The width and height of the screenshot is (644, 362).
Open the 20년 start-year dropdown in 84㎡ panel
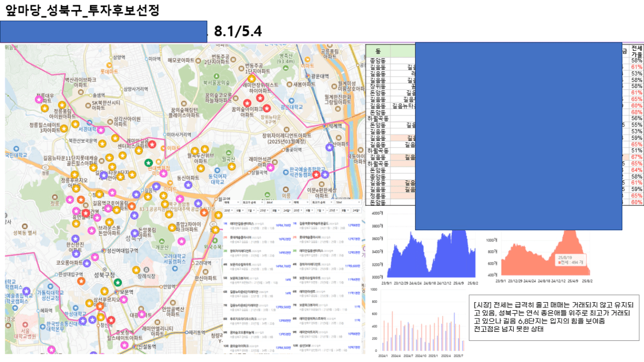tap(228, 210)
